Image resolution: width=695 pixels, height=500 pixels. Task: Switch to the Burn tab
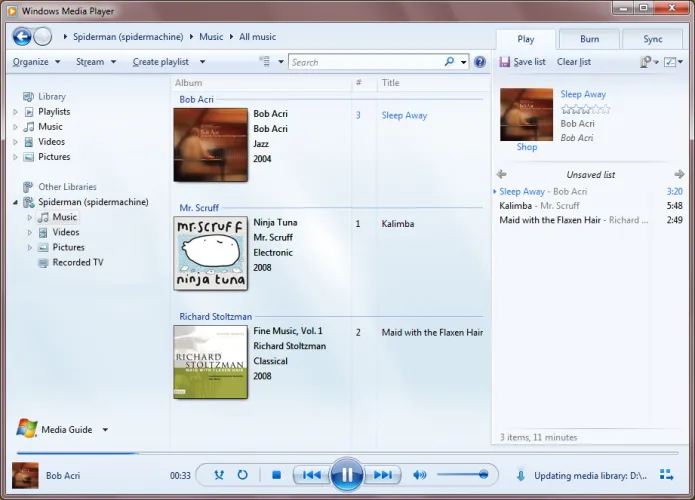pyautogui.click(x=589, y=39)
